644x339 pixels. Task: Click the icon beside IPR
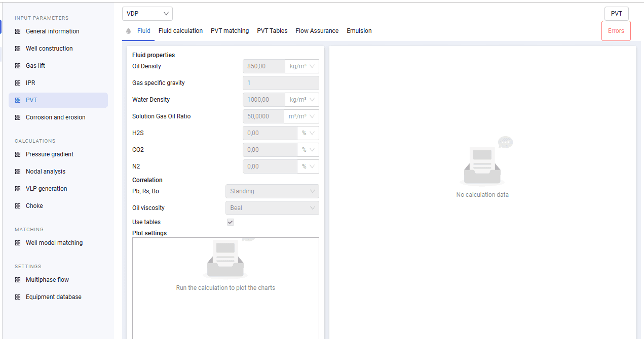[x=18, y=83]
